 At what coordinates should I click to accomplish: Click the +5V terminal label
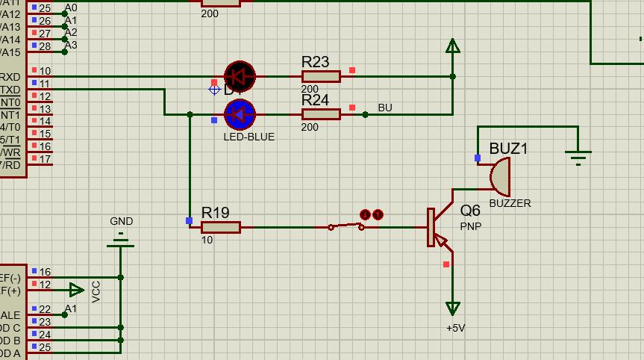coord(455,328)
